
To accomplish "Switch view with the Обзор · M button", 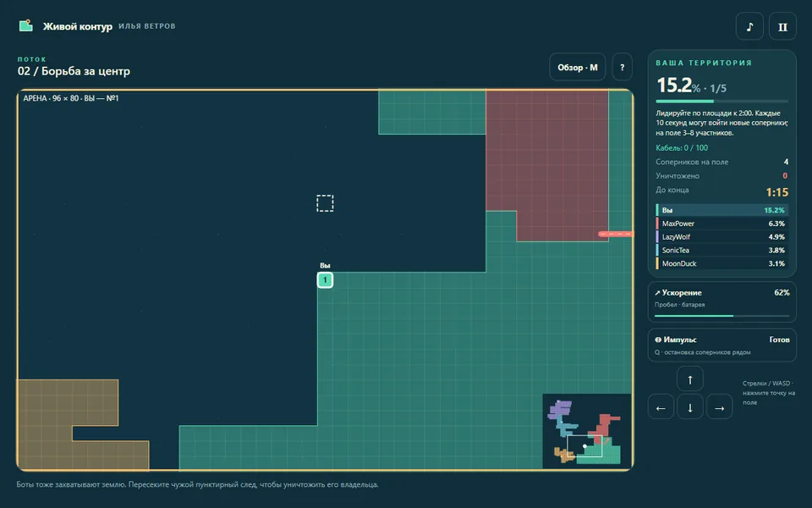I will pyautogui.click(x=578, y=67).
